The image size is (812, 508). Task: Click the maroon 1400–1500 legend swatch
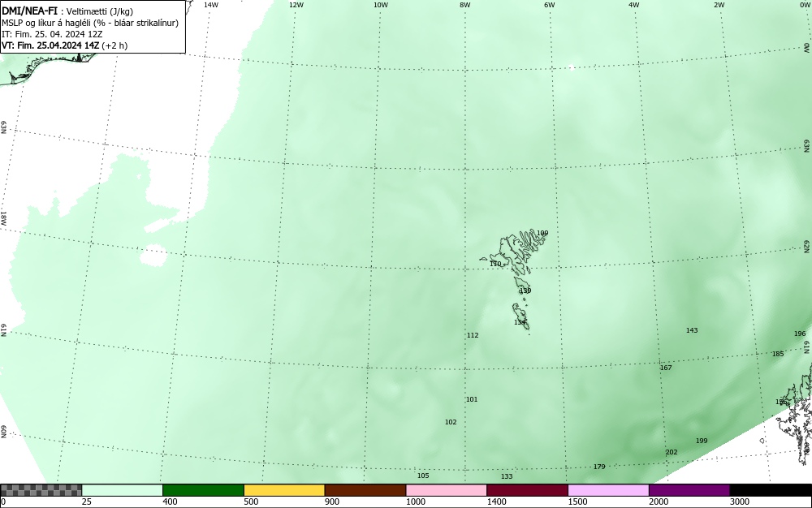click(x=527, y=490)
